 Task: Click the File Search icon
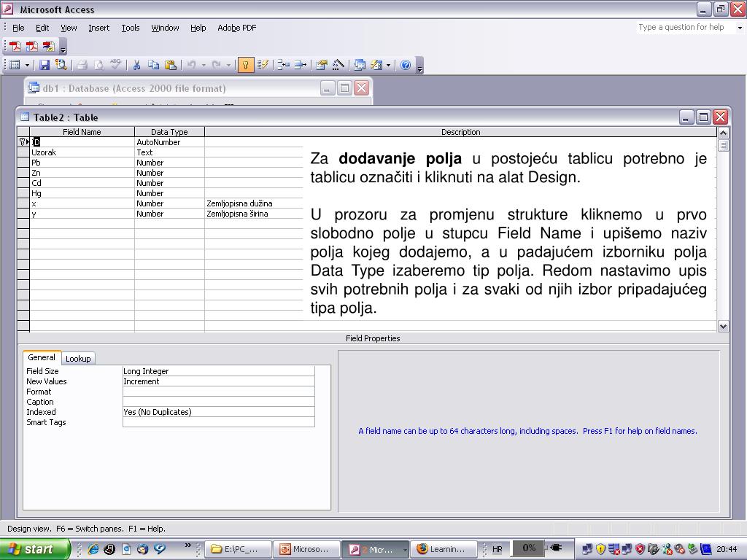61,65
